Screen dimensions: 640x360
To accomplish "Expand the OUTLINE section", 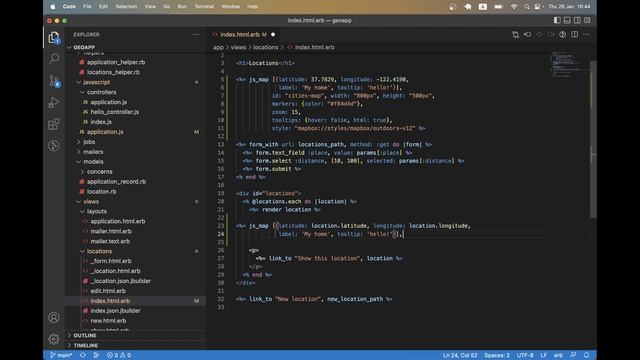I will click(x=136, y=336).
